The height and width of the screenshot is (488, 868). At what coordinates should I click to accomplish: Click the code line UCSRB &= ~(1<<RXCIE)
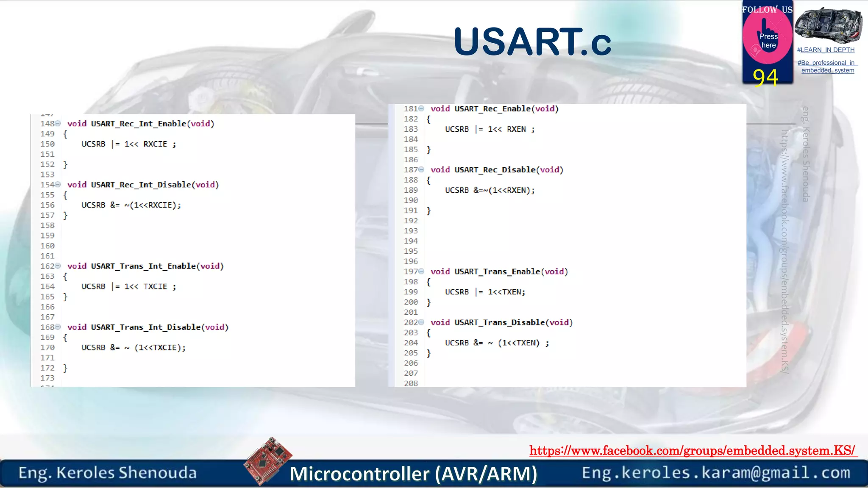point(131,205)
